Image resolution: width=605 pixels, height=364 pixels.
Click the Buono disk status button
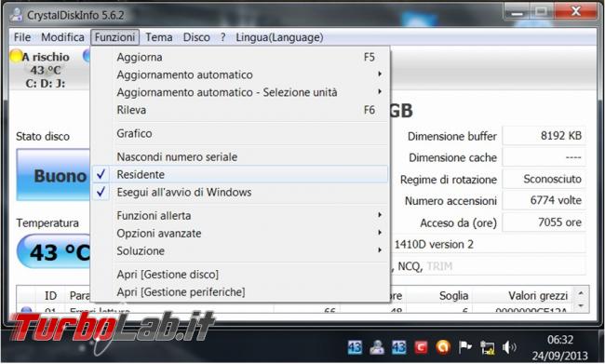click(53, 175)
